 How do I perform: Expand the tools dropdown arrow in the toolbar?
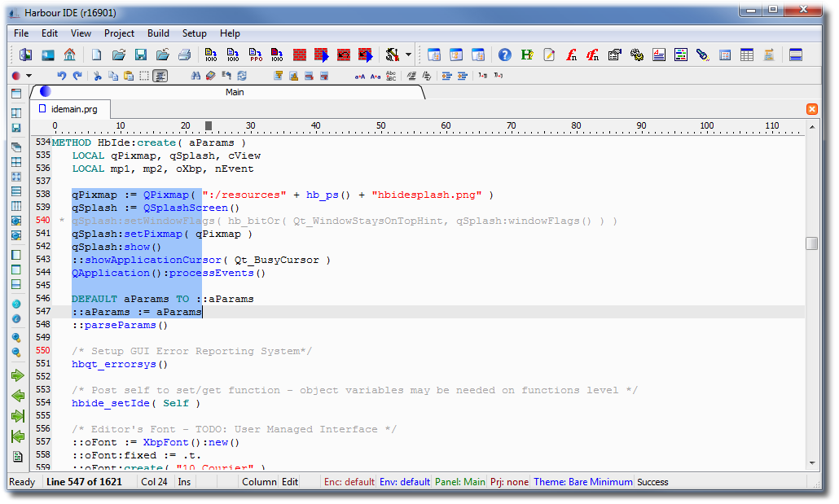pos(408,55)
